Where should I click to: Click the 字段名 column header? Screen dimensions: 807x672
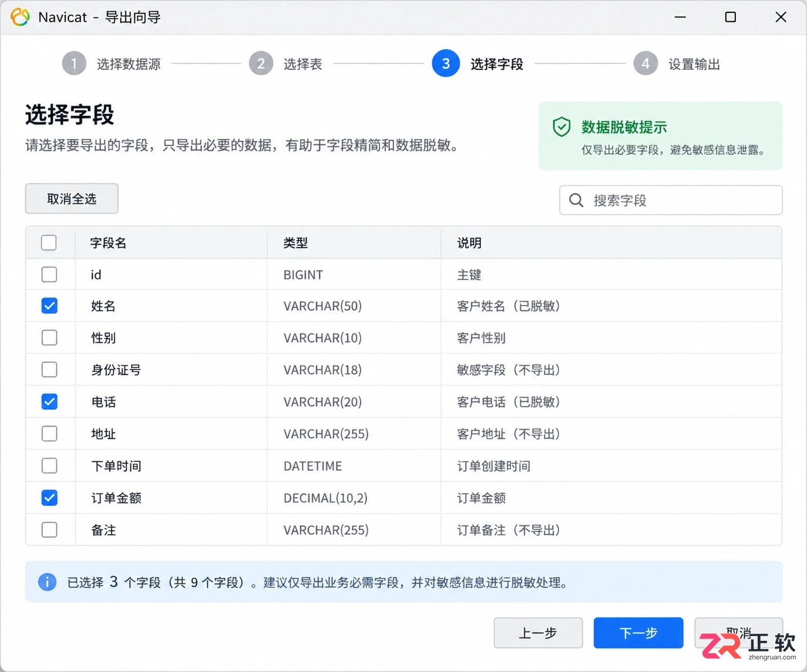point(109,243)
